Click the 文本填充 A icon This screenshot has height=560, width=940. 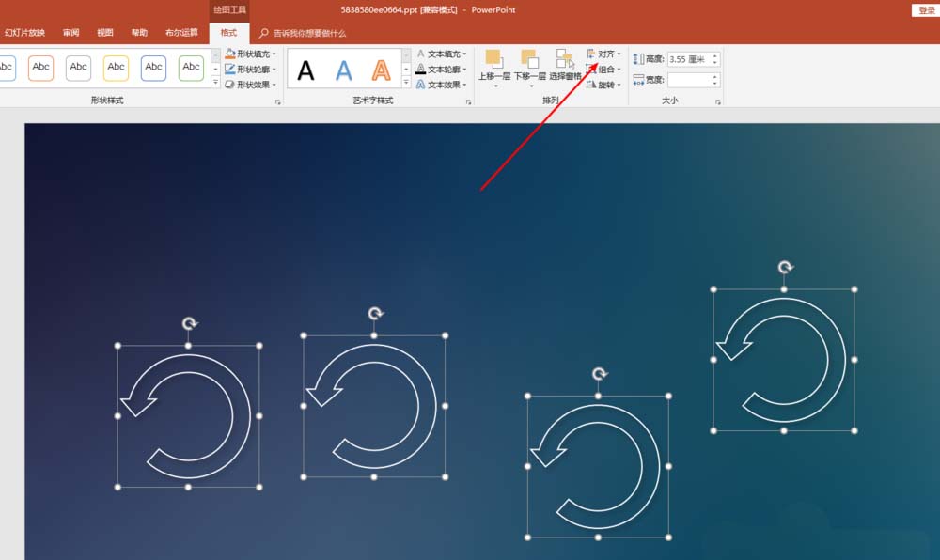pos(421,54)
